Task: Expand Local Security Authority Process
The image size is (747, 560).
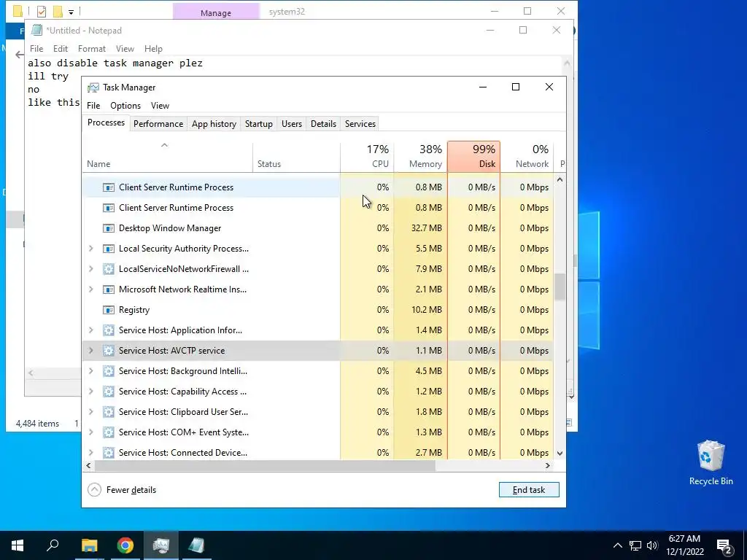Action: [91, 249]
